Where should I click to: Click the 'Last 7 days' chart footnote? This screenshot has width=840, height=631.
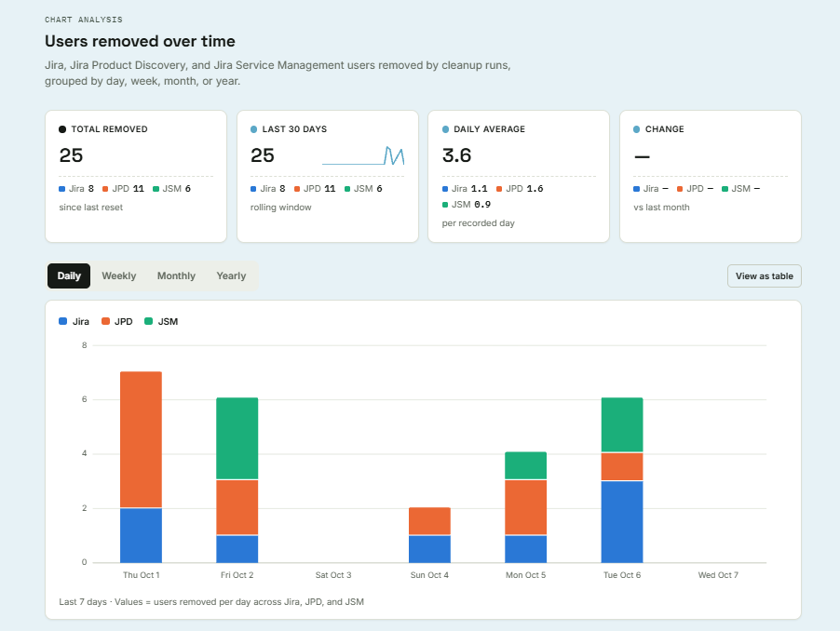pyautogui.click(x=211, y=601)
